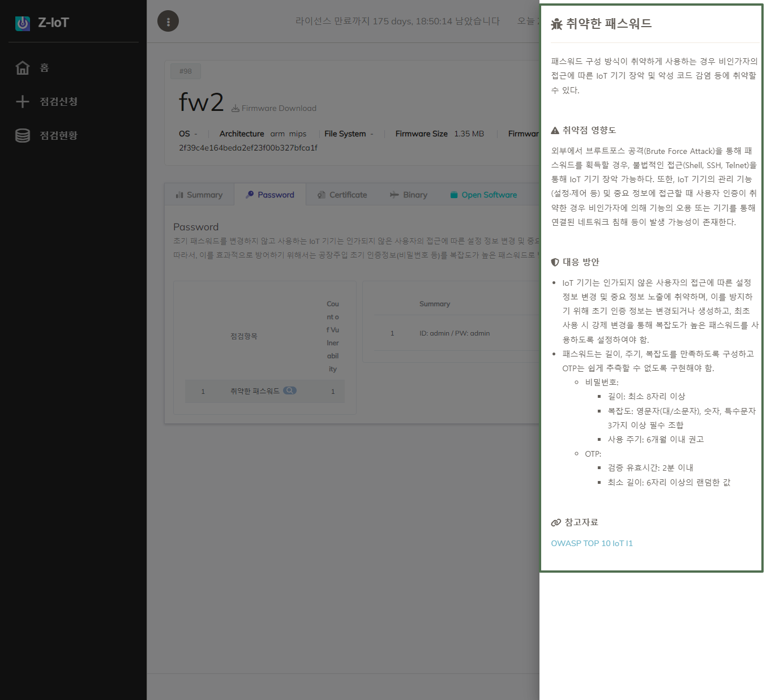
Task: Click the home icon in the sidebar
Action: click(23, 68)
